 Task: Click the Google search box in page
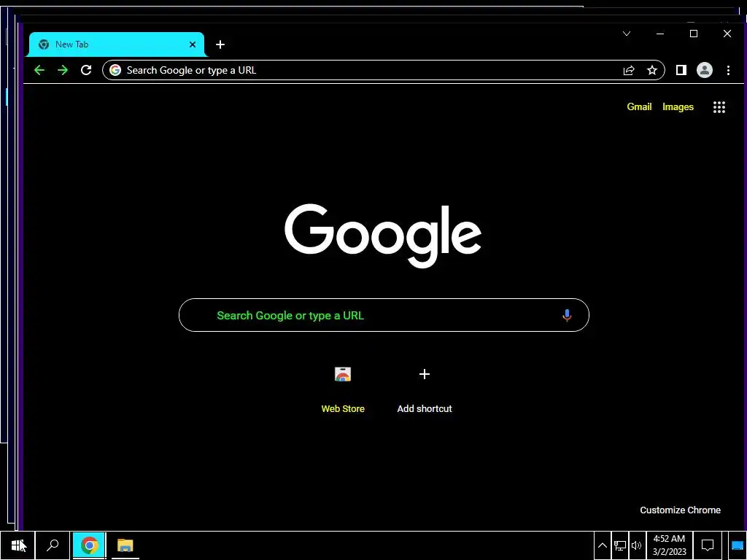click(x=384, y=315)
